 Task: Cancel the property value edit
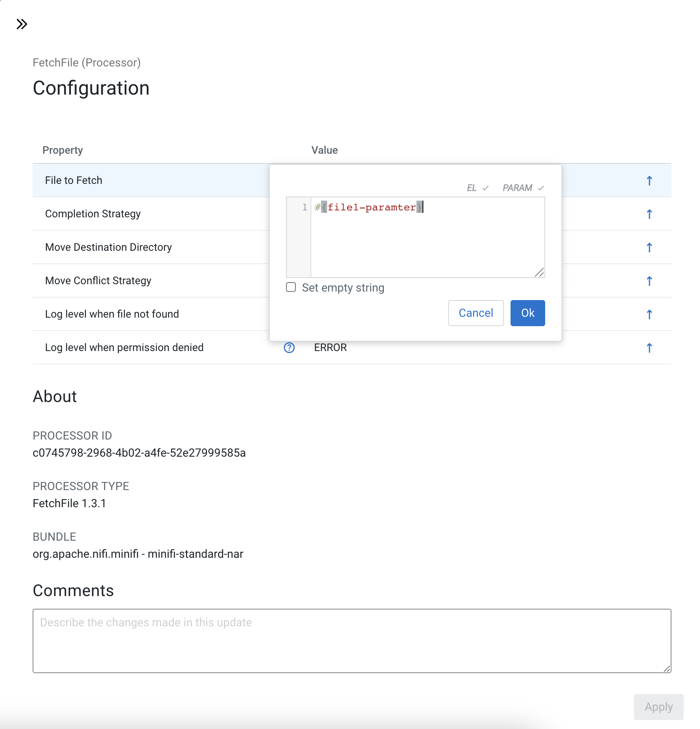click(475, 313)
